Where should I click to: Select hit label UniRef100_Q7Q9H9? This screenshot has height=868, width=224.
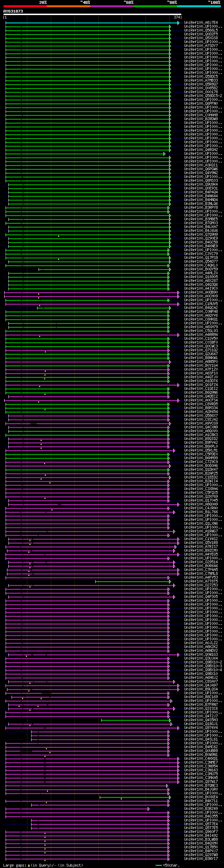(201, 235)
